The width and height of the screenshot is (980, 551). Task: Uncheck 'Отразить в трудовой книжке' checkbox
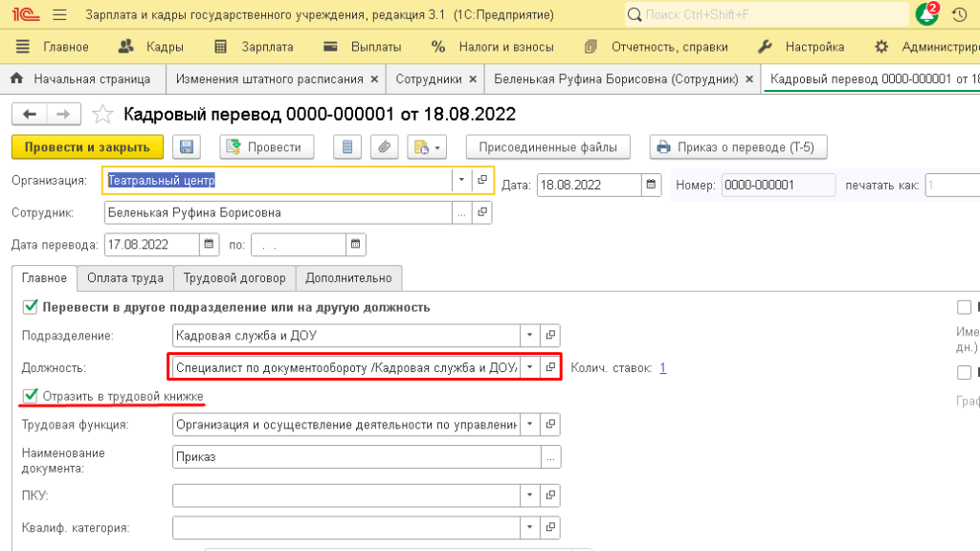(31, 395)
